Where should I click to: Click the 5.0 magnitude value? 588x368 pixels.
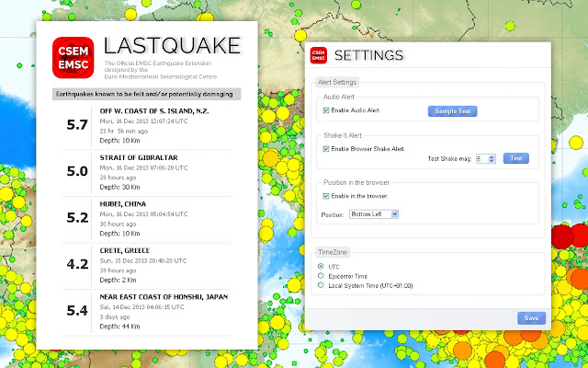pos(77,171)
